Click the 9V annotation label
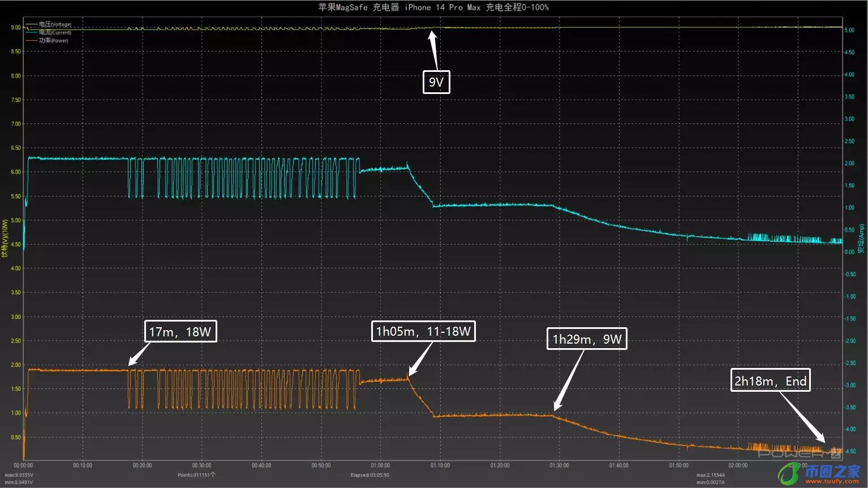This screenshot has width=868, height=488. click(x=436, y=83)
